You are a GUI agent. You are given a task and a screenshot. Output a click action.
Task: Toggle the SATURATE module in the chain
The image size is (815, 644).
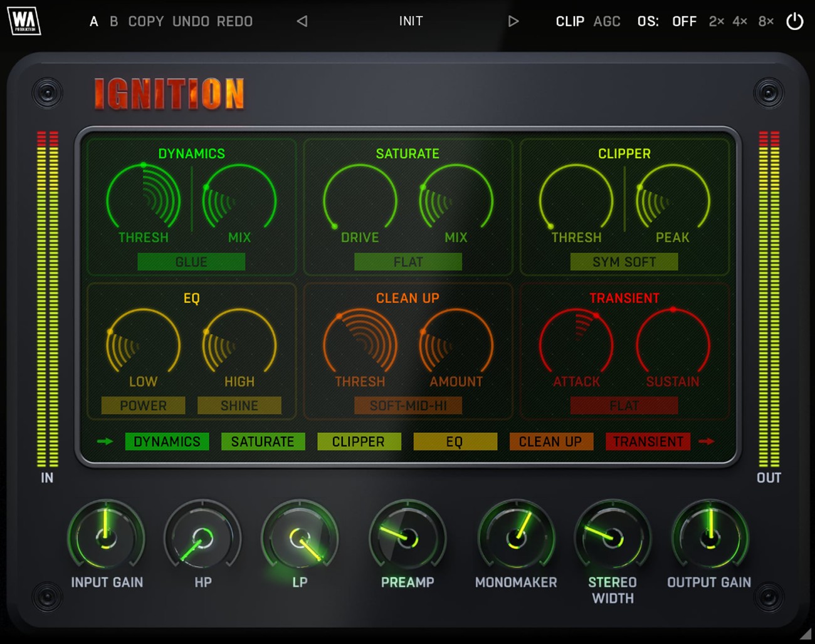pos(263,442)
